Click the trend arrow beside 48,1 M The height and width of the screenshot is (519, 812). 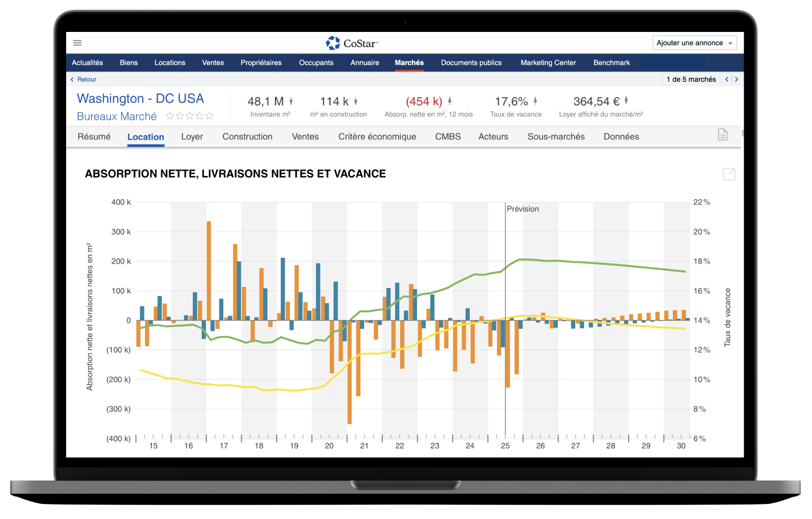point(291,101)
